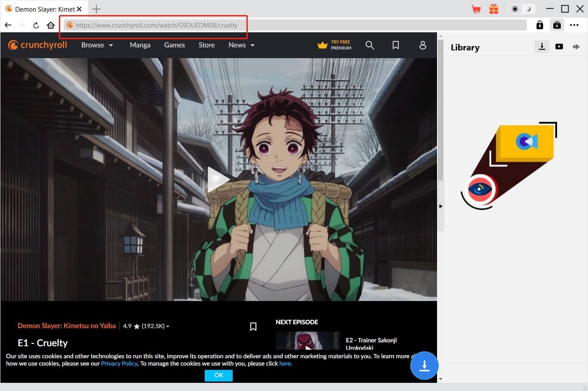588x391 pixels.
Task: Open the Manga menu item
Action: [140, 45]
